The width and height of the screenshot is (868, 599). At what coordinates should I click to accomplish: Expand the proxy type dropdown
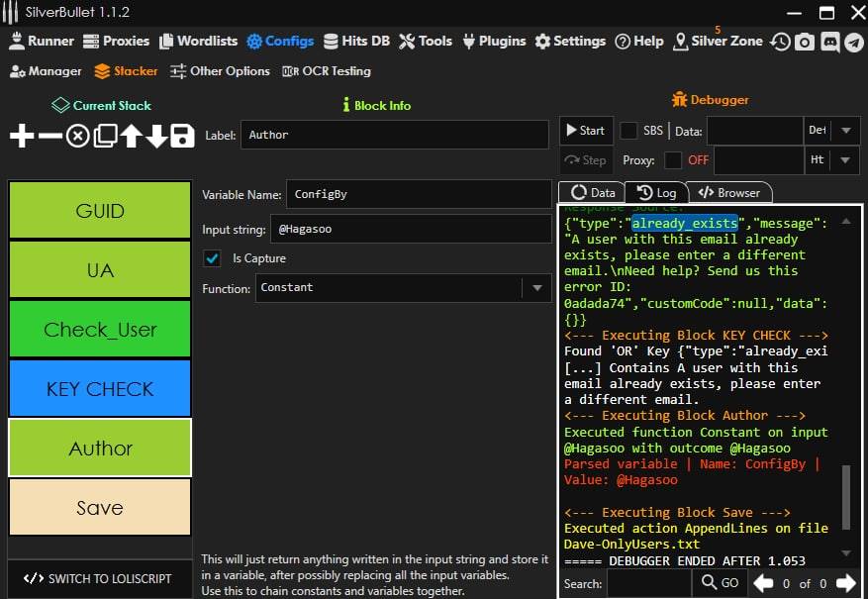(845, 159)
